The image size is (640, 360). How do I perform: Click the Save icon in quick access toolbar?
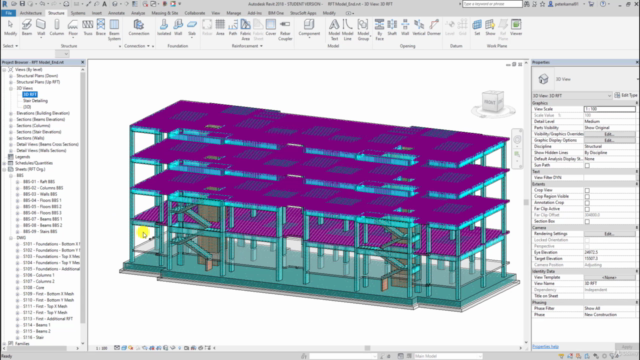(x=22, y=4)
